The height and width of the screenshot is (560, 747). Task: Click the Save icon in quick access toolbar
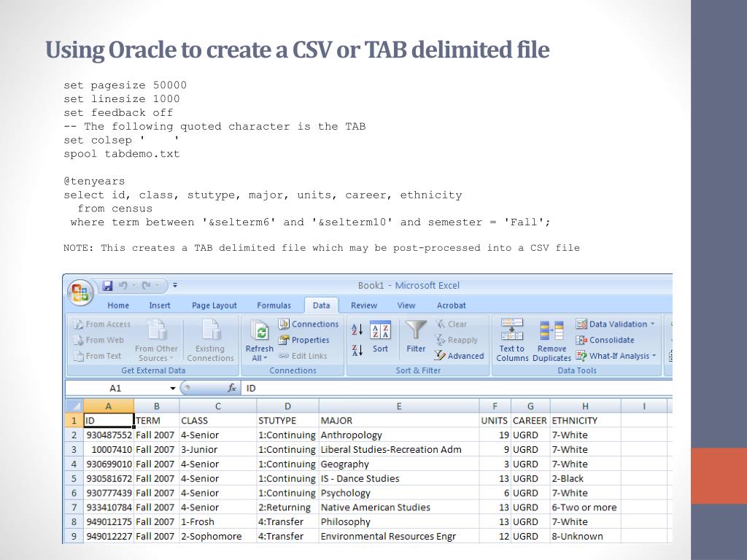(x=107, y=285)
